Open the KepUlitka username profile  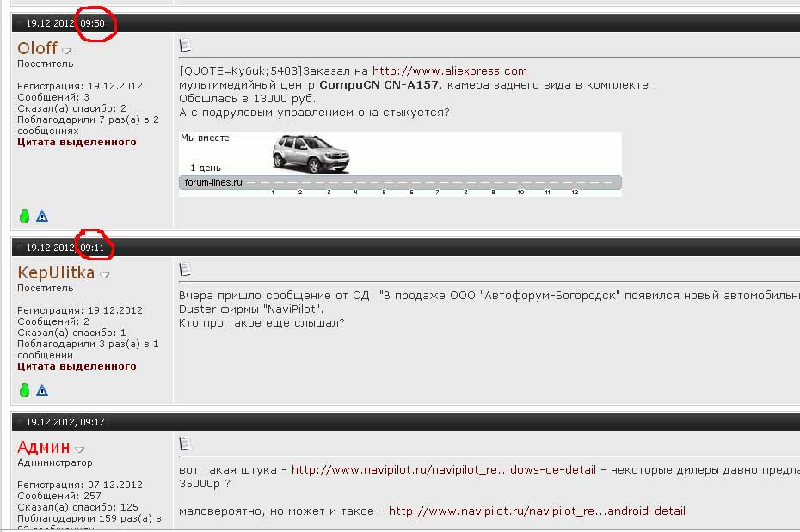(56, 273)
